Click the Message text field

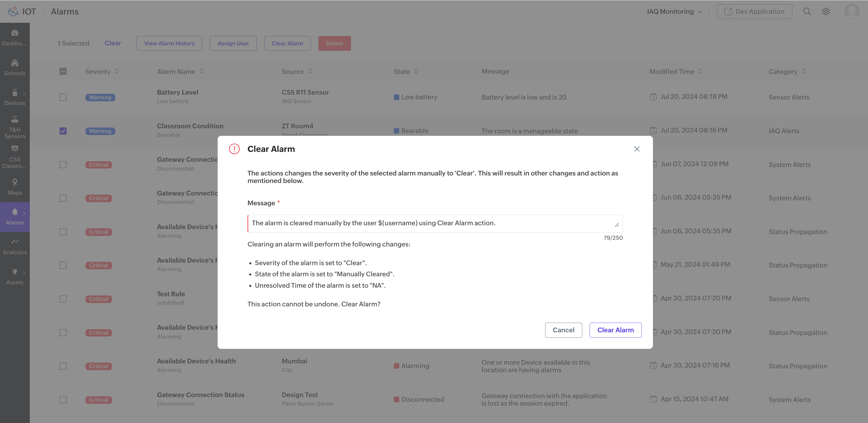[435, 223]
